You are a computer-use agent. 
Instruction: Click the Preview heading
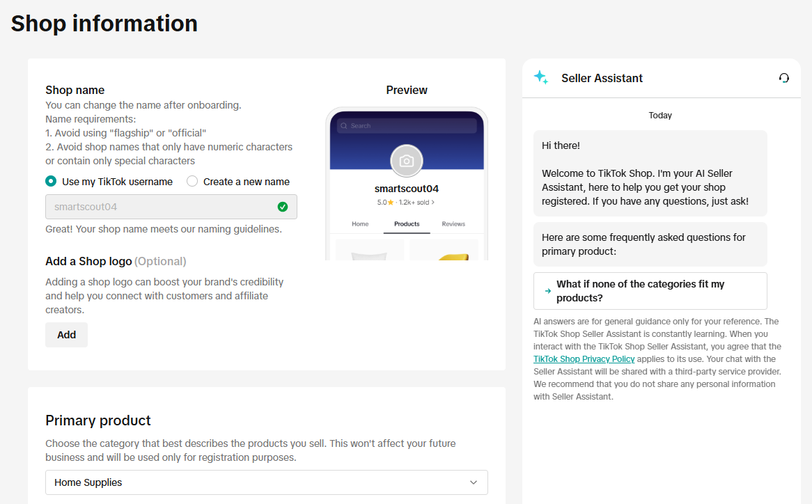point(407,90)
